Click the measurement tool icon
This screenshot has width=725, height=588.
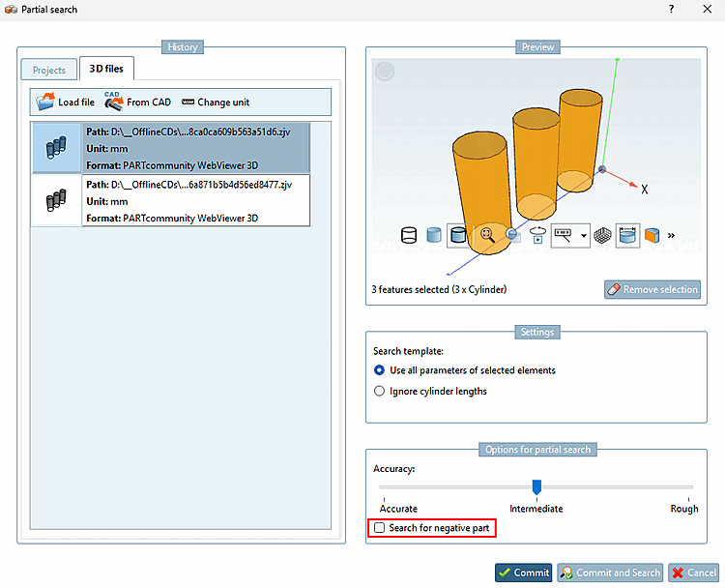coord(564,235)
